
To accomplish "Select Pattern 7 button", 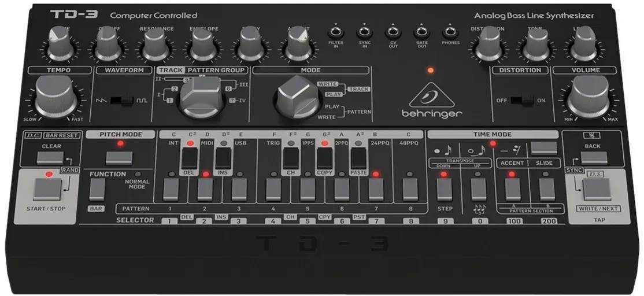I will coord(376,190).
